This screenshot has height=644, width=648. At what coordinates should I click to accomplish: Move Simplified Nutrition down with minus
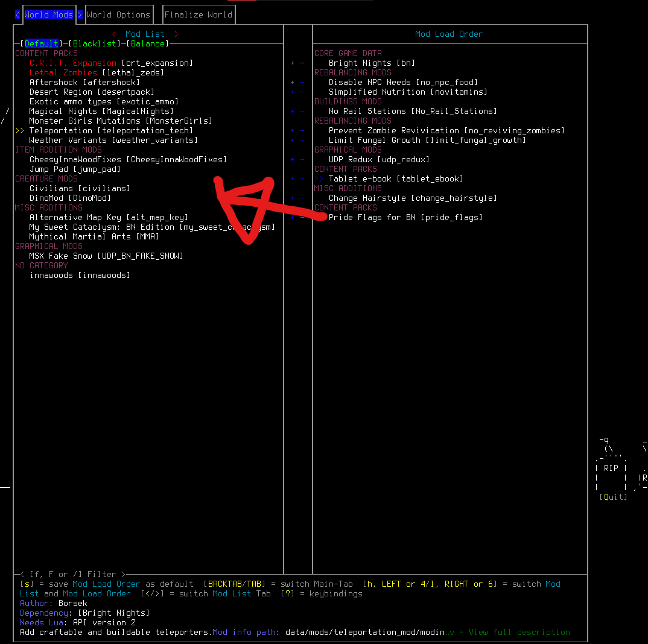pyautogui.click(x=302, y=92)
